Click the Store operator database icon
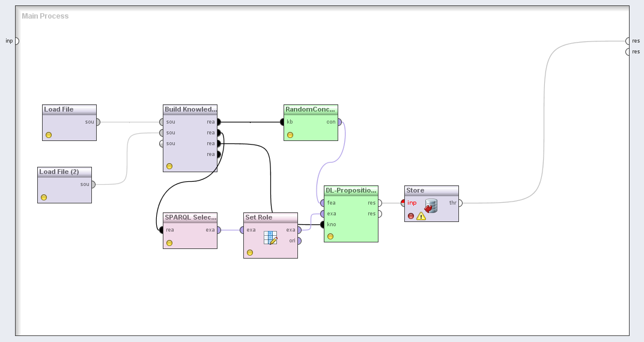This screenshot has width=644, height=342. click(x=430, y=206)
